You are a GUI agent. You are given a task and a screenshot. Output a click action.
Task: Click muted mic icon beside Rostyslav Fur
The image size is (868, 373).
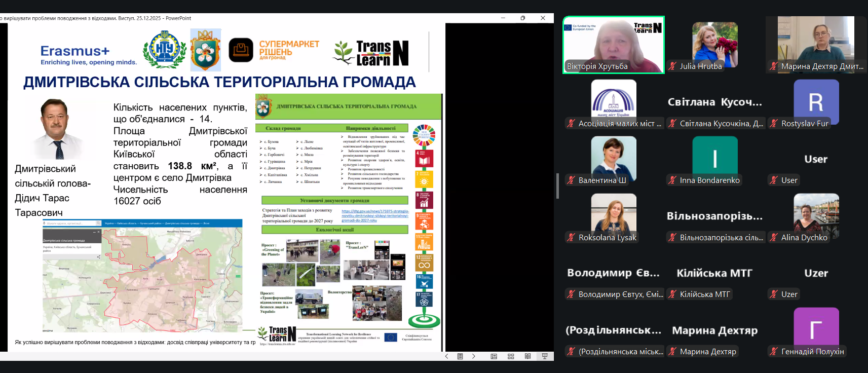coord(774,123)
